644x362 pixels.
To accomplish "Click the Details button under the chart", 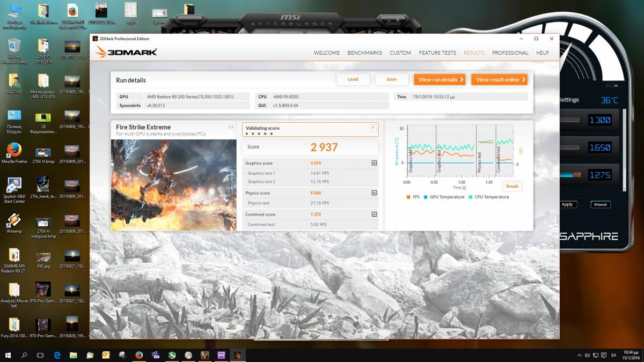I will click(512, 186).
